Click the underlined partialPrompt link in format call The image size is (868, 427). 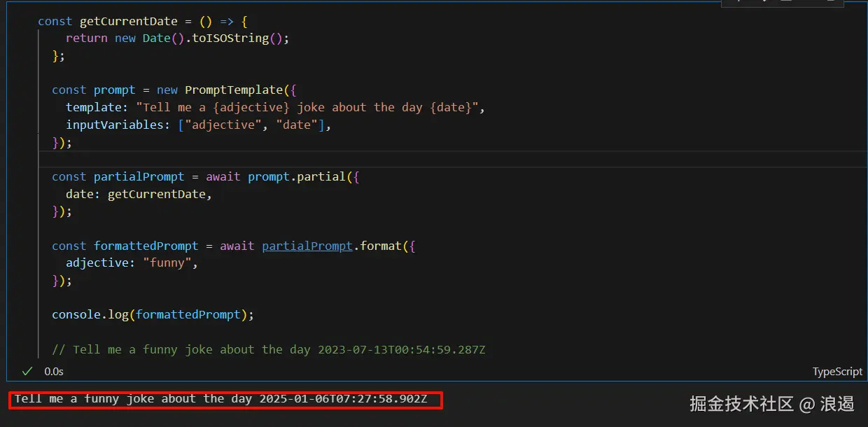(307, 246)
